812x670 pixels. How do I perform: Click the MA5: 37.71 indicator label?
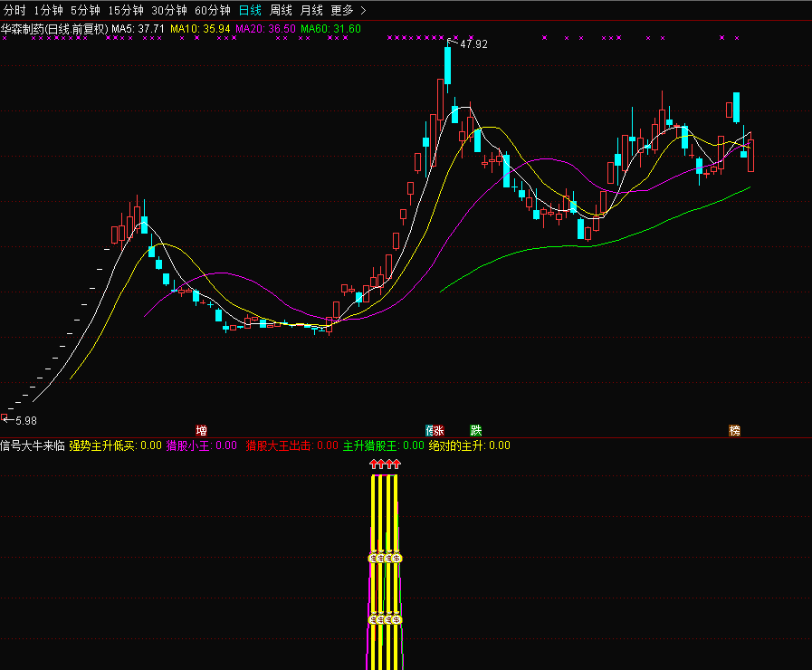pos(138,29)
